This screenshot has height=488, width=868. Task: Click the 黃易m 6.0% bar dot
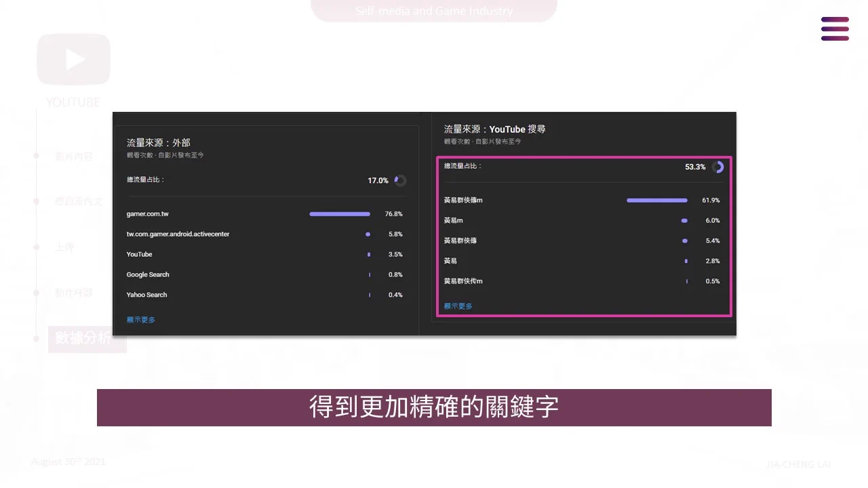[684, 220]
